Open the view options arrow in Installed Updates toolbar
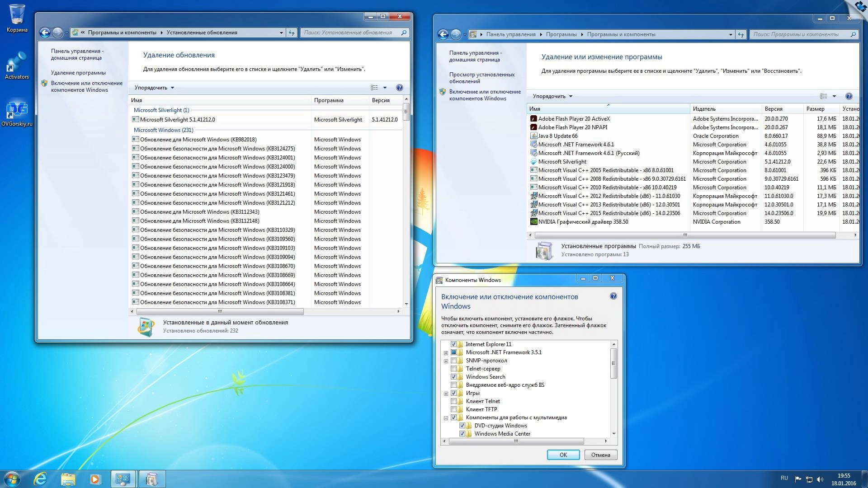 385,88
